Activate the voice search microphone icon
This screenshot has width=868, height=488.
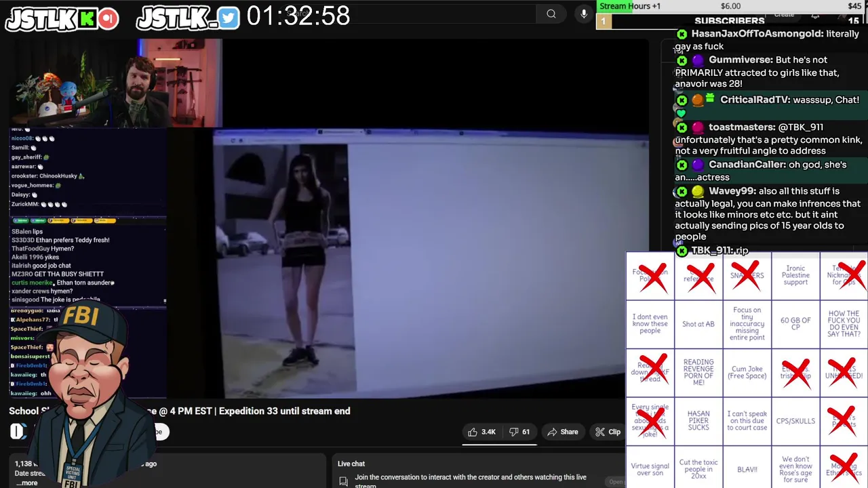click(x=584, y=14)
